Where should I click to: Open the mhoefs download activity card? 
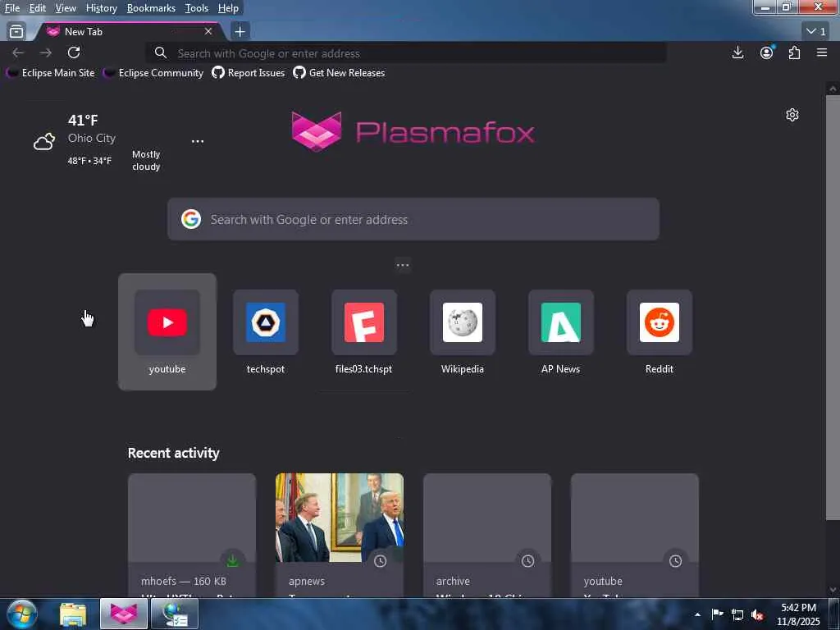[192, 535]
